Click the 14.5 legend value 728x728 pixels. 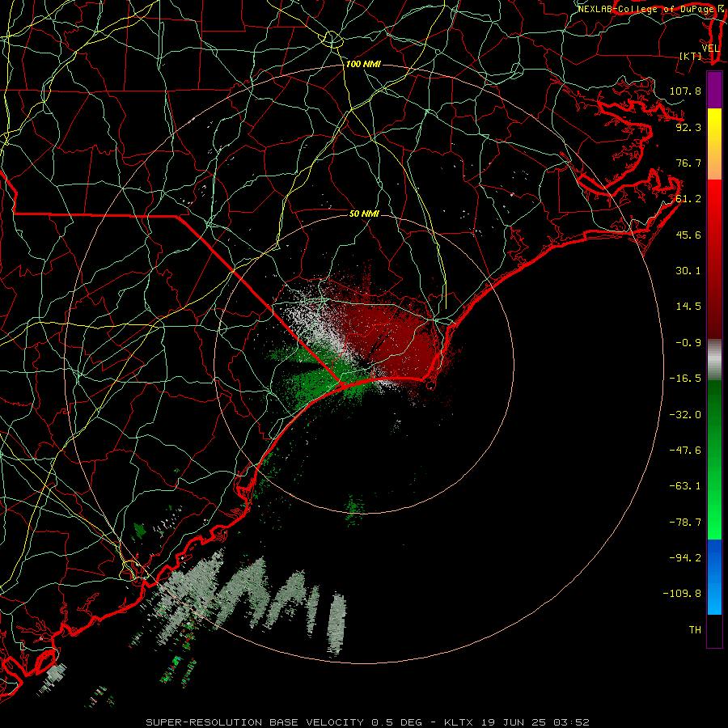tap(688, 307)
